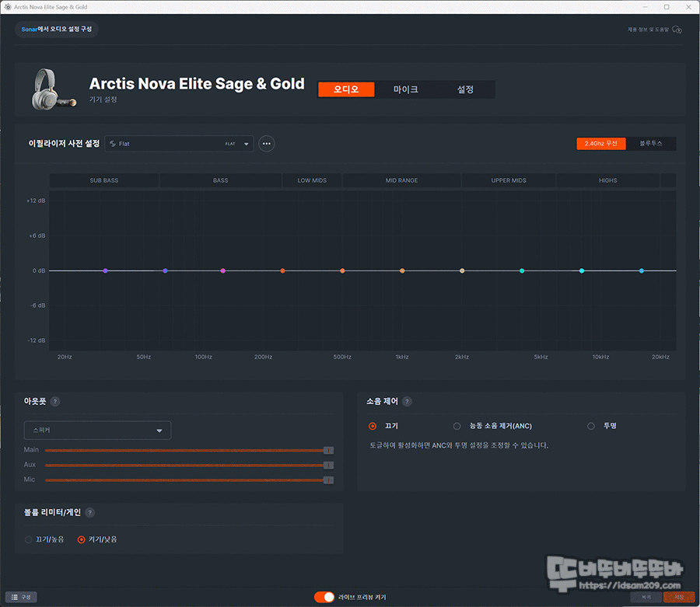Screen dimensions: 700x607
Task: Select the 2.4Ghz 우선 mode
Action: (601, 144)
